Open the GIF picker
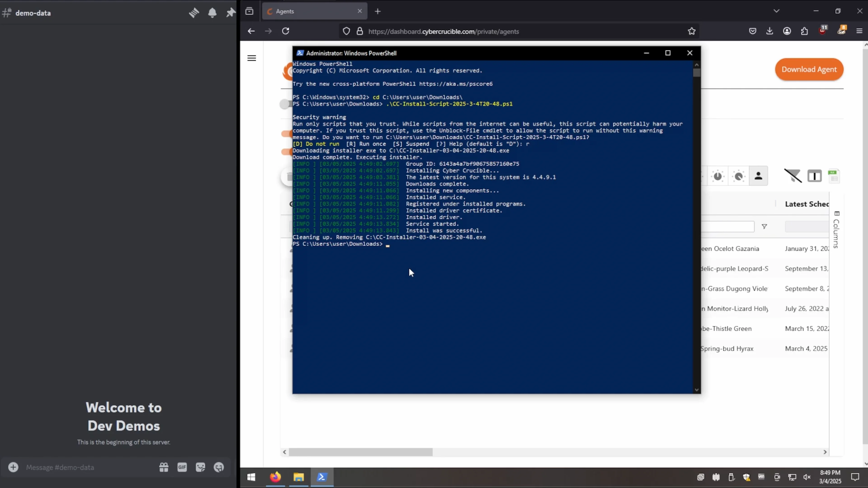The height and width of the screenshot is (488, 868). 182,467
